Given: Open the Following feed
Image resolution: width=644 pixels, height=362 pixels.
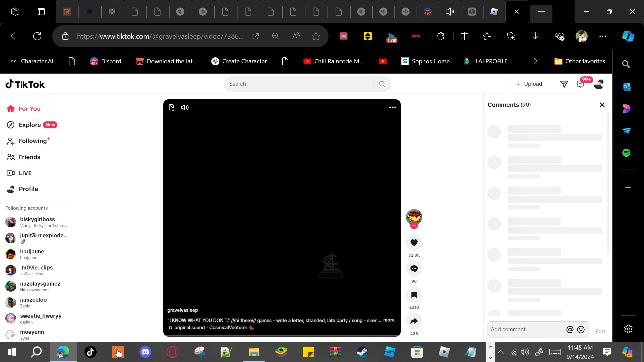Looking at the screenshot, I should point(33,141).
